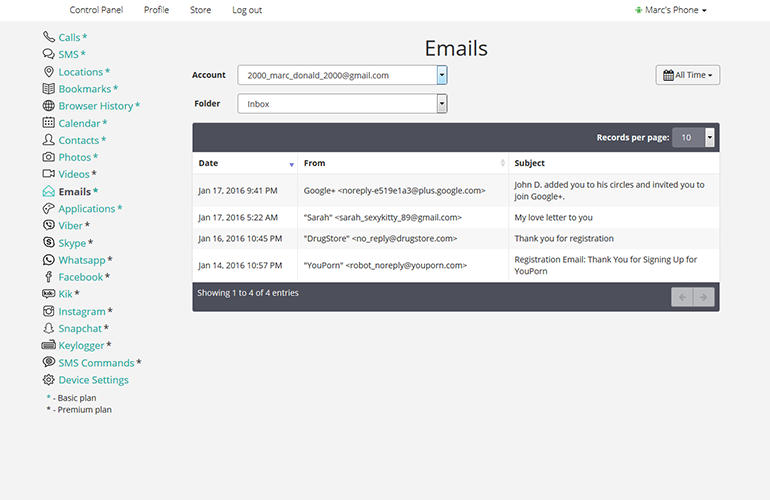
Task: Open "My love letter to you" email
Action: (553, 218)
